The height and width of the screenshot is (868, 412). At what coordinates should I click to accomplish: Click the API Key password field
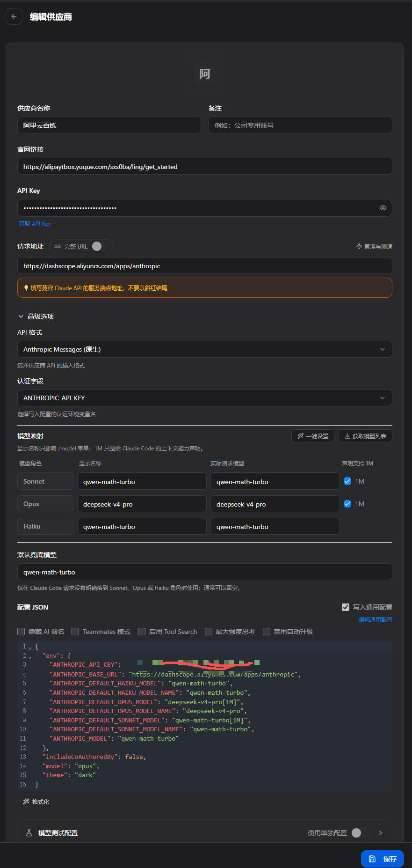pos(205,208)
